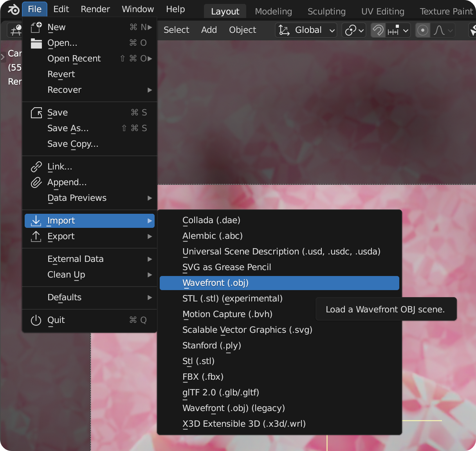
Task: Open the Render menu
Action: tap(95, 9)
